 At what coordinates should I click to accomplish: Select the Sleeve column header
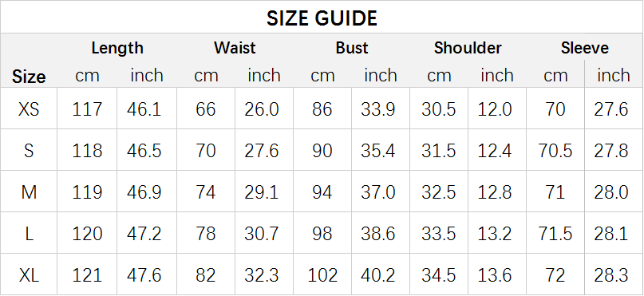pyautogui.click(x=584, y=48)
